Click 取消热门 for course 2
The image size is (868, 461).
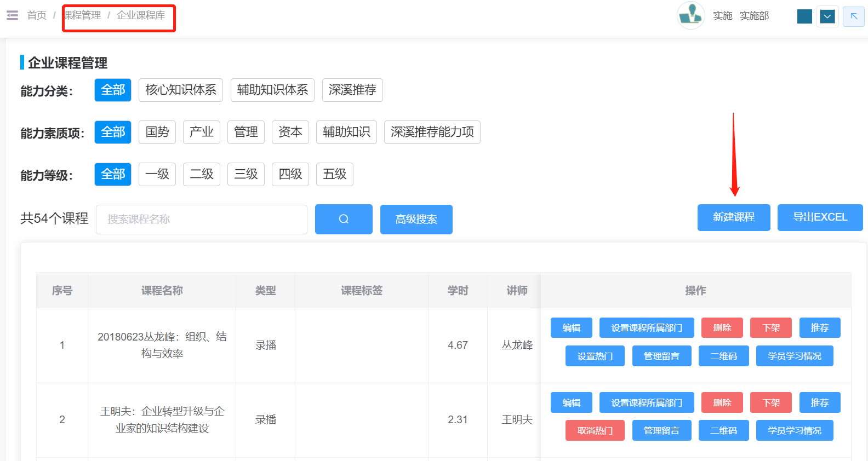coord(595,430)
